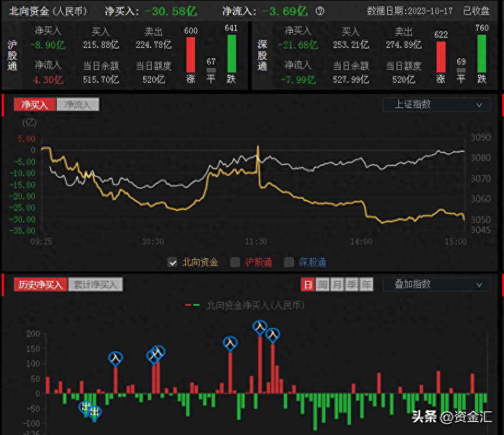
Task: Click the 入 marker on the right of the overlapping pair near 150
Action: [158, 353]
